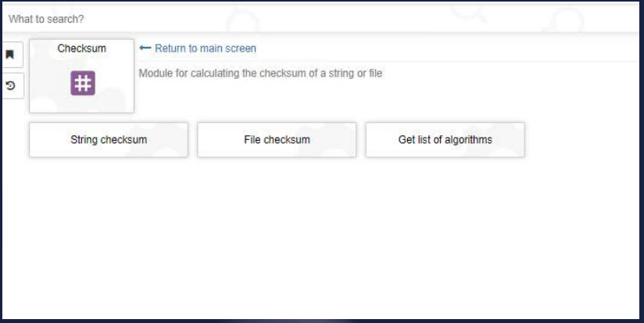Calculate a checksum for a file
Image resolution: width=644 pixels, height=323 pixels.
point(277,140)
